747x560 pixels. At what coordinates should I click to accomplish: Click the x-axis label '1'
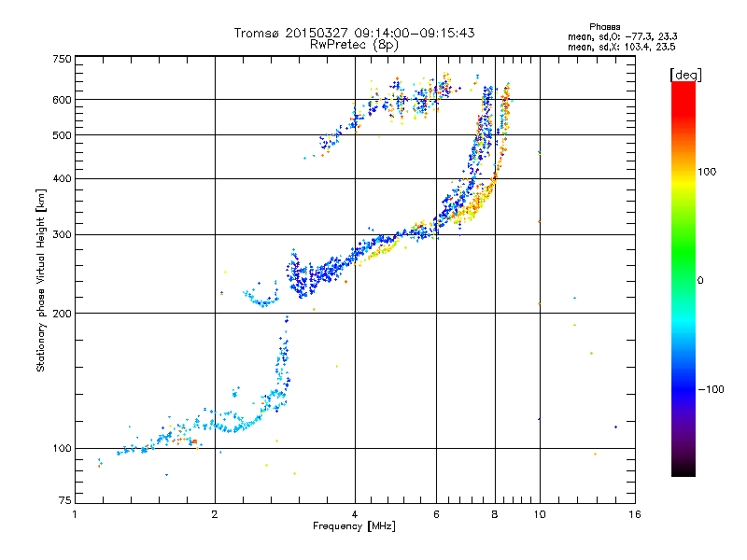[75, 514]
